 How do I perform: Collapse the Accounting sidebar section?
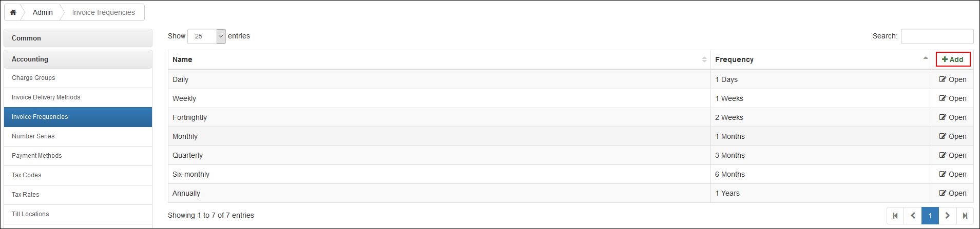[x=78, y=59]
